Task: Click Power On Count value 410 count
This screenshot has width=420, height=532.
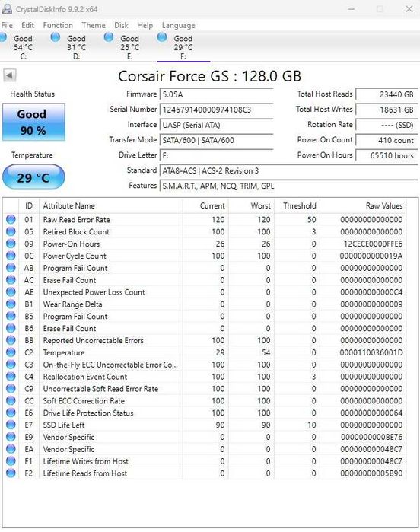Action: coord(387,140)
